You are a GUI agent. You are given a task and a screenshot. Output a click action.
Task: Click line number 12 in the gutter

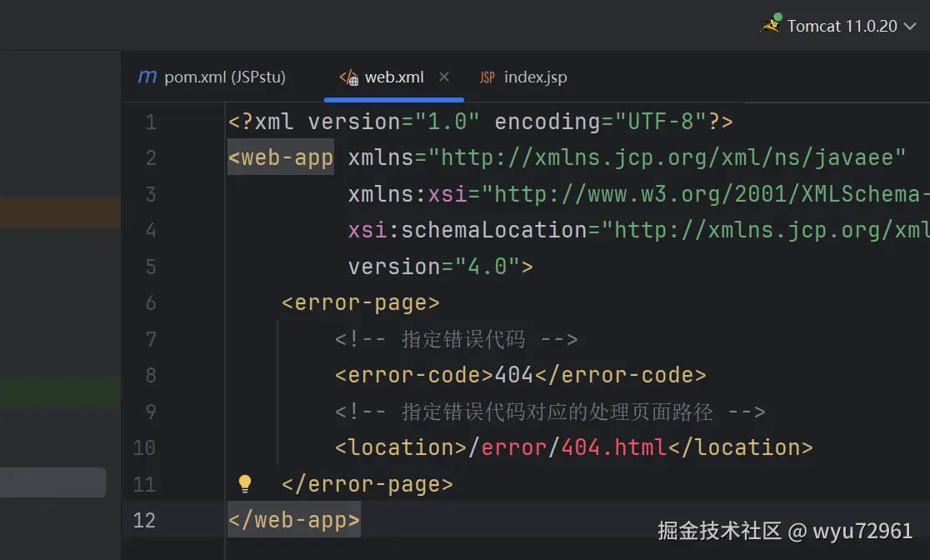144,520
